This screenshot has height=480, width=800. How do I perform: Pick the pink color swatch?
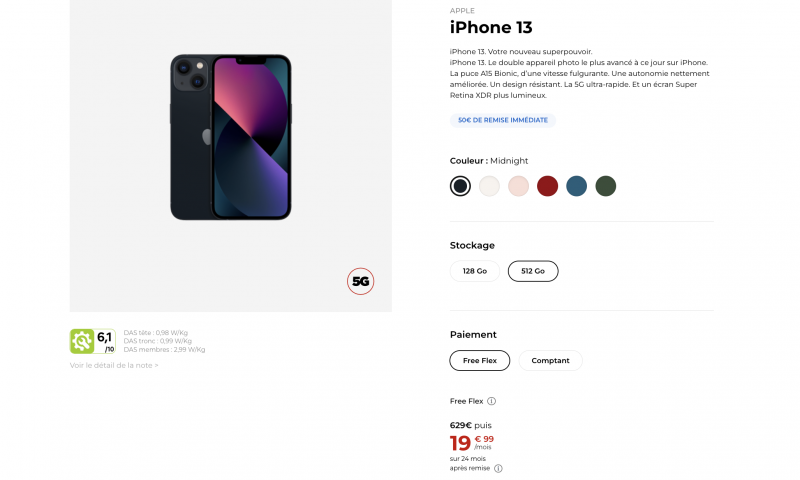tap(518, 186)
